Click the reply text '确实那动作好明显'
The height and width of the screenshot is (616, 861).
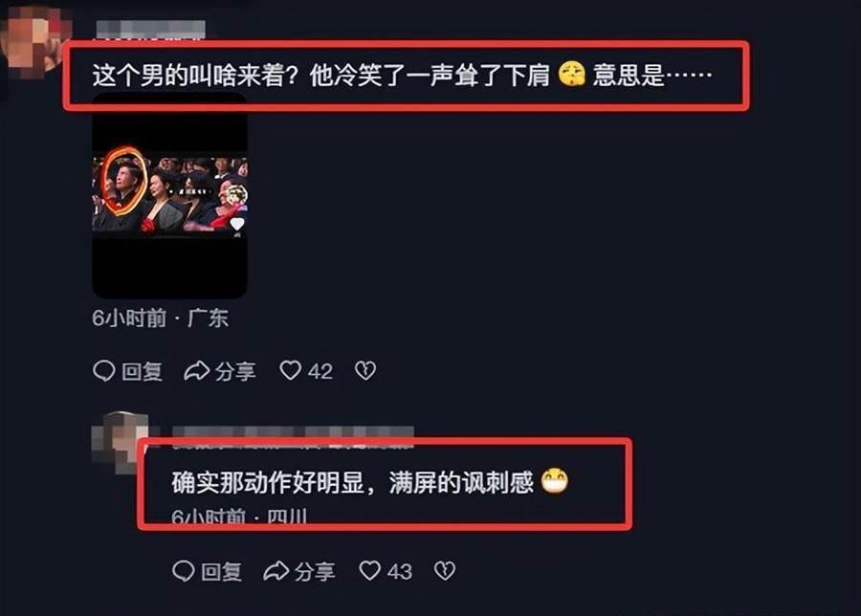coord(268,483)
